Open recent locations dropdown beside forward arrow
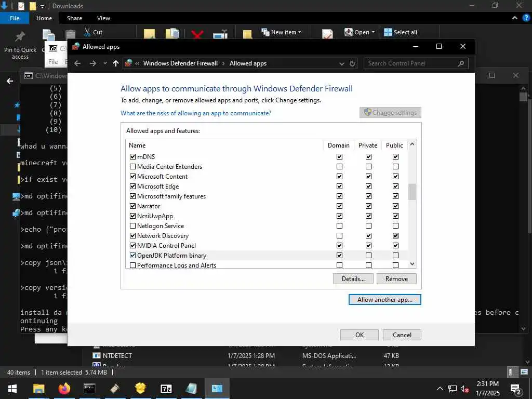Image resolution: width=532 pixels, height=399 pixels. coord(105,63)
